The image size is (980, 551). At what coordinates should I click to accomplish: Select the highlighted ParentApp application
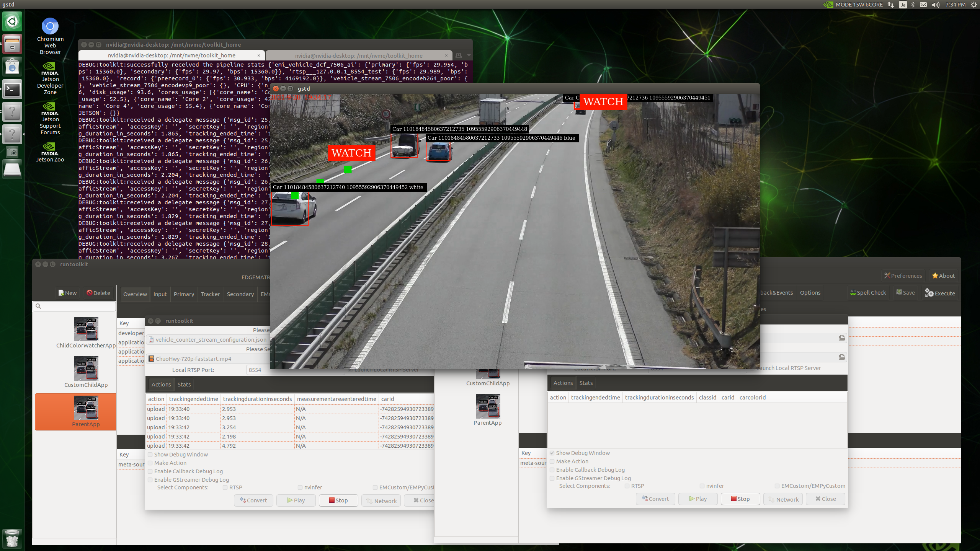tap(75, 412)
